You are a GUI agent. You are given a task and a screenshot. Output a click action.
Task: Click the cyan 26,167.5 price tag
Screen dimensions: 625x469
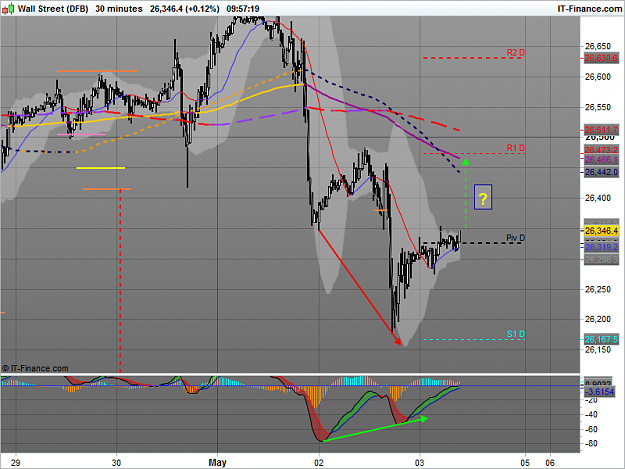click(x=601, y=339)
